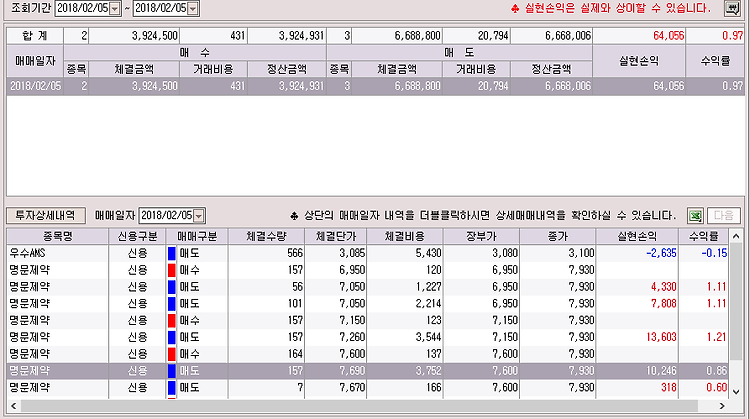Click the 6,688,800 sell amount total
Screen dimensions: 750x419
[x=418, y=36]
